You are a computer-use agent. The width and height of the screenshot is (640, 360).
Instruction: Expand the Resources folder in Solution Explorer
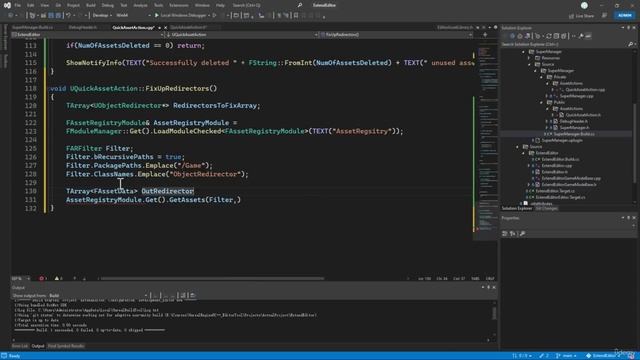tap(530, 58)
